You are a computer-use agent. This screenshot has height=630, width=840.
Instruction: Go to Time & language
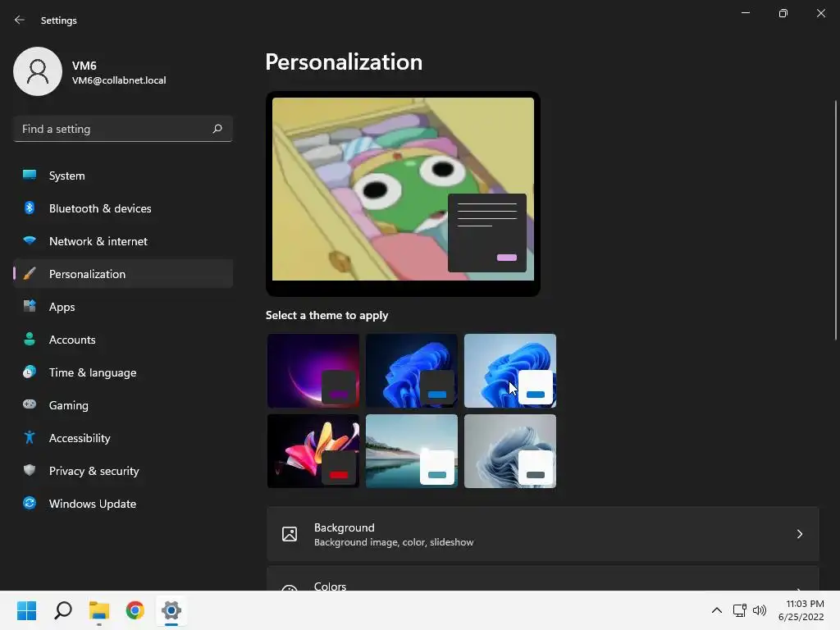pos(123,372)
